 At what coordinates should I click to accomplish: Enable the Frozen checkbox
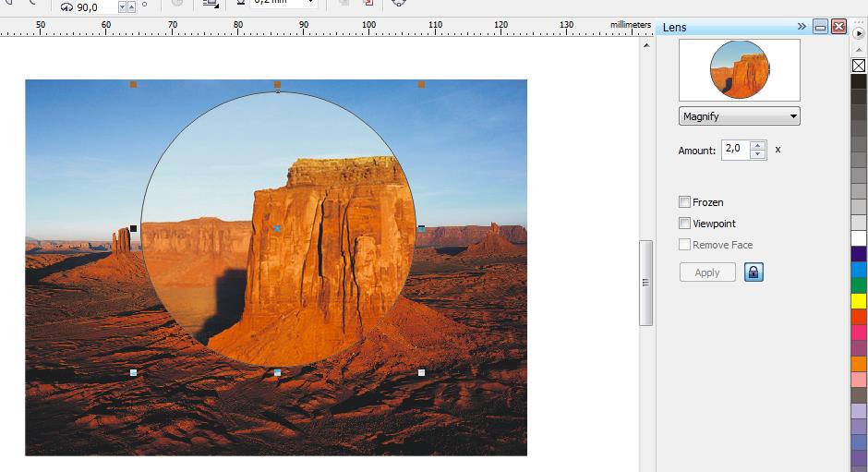click(x=685, y=202)
